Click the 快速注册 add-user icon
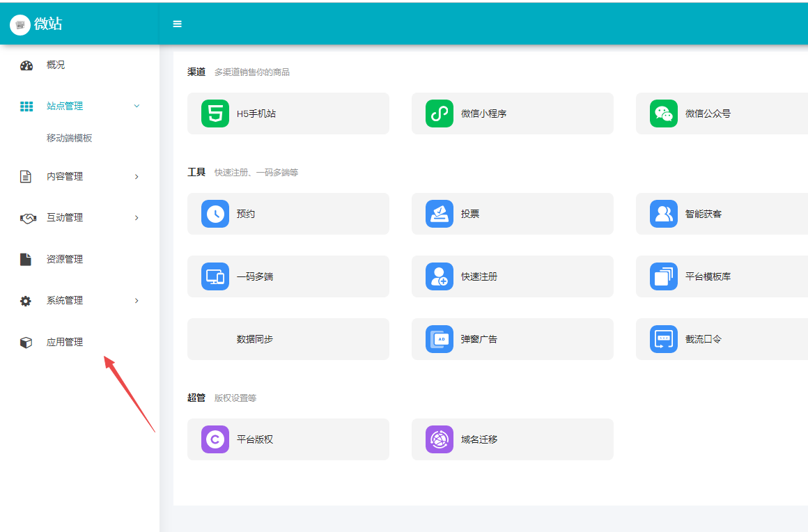The image size is (808, 532). click(439, 276)
